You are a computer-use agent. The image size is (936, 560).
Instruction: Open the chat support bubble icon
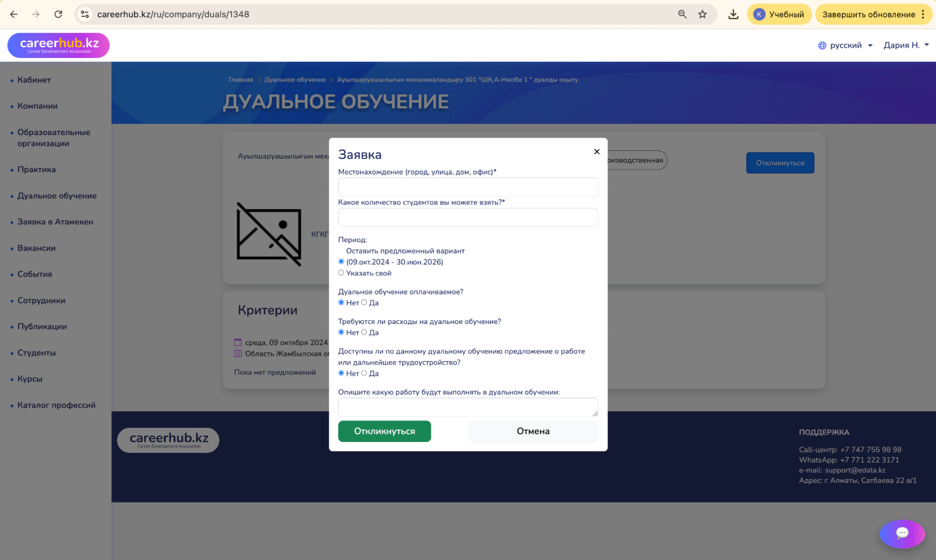tap(902, 533)
